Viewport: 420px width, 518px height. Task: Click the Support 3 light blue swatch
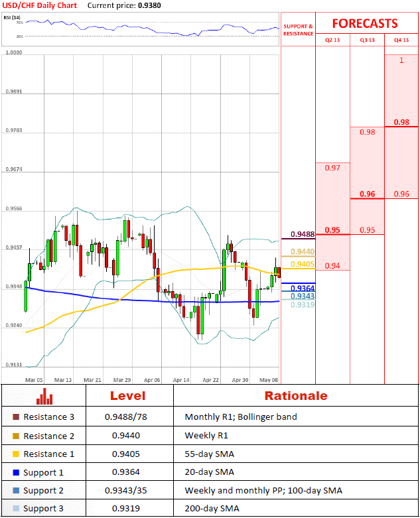click(16, 509)
